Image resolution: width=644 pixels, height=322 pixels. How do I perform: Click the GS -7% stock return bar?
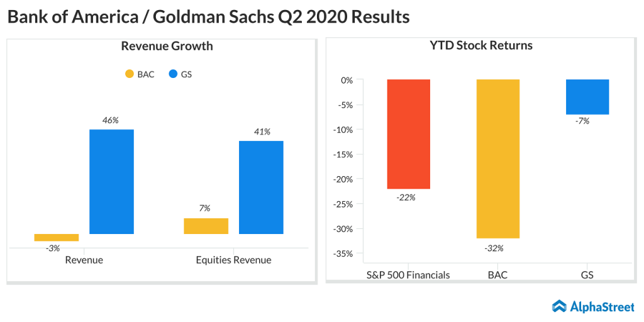[x=587, y=97]
